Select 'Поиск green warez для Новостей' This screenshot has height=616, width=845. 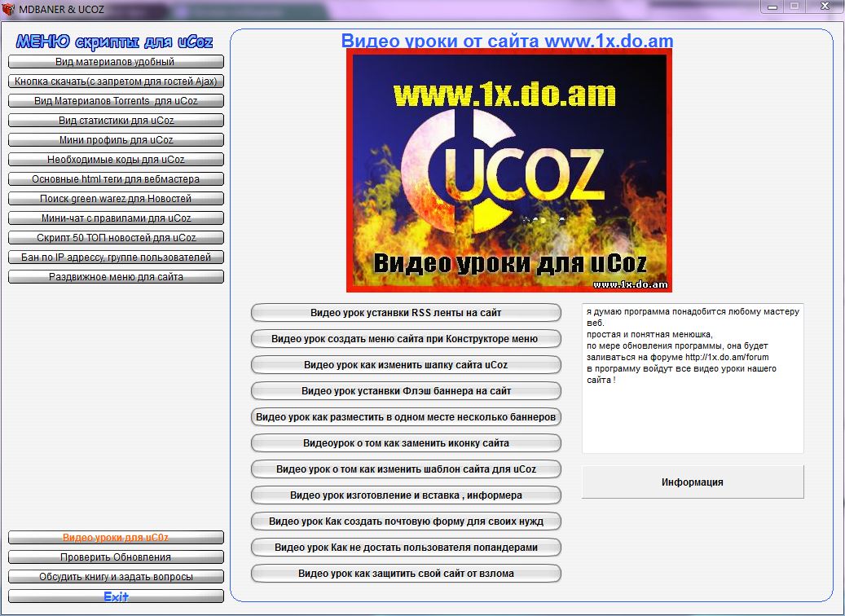point(116,198)
